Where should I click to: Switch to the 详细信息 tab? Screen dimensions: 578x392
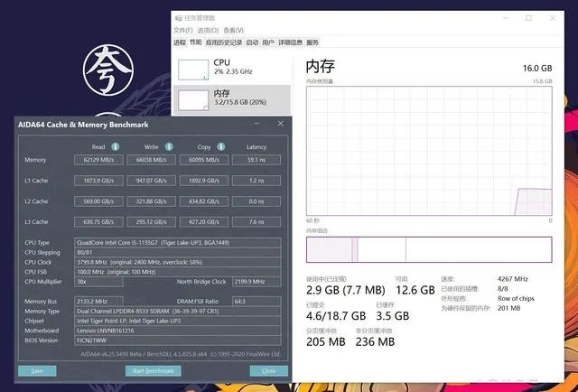(x=291, y=42)
